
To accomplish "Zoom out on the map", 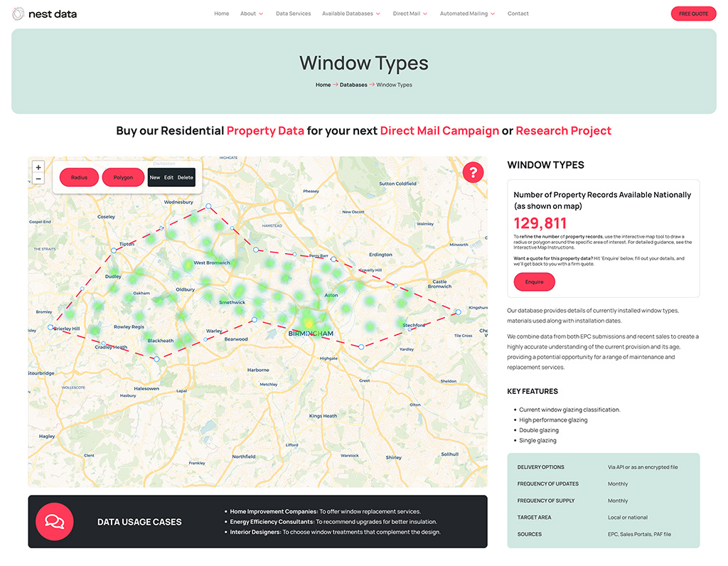I will pyautogui.click(x=38, y=178).
